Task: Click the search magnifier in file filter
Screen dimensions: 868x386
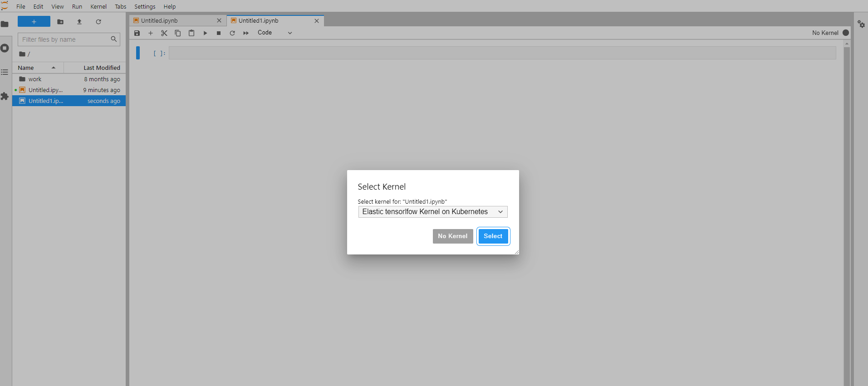Action: 114,39
